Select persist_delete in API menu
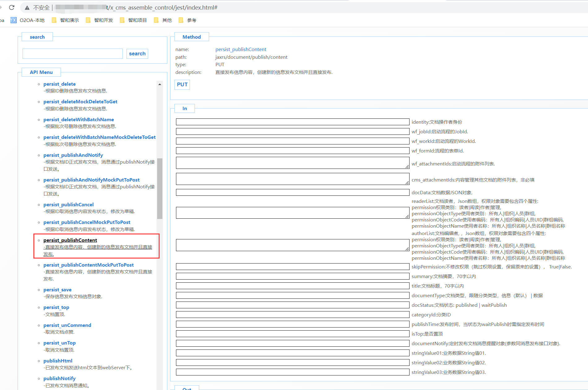The image size is (588, 390). [59, 84]
